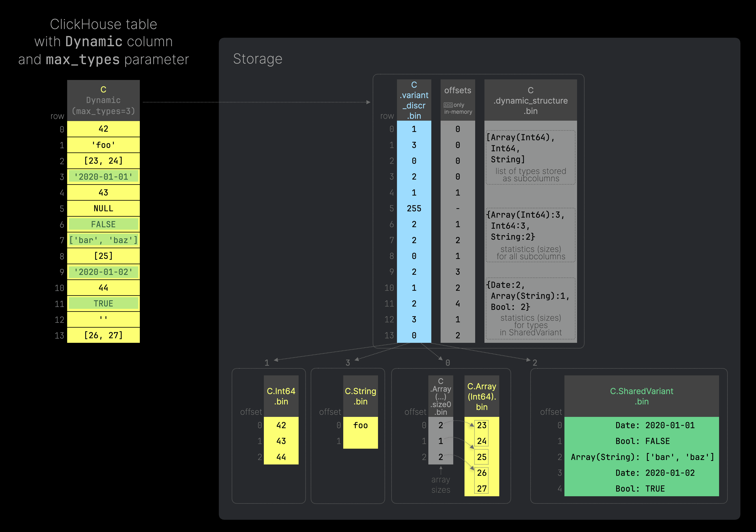756x532 pixels.
Task: Click the 255 discriminator value
Action: point(414,208)
